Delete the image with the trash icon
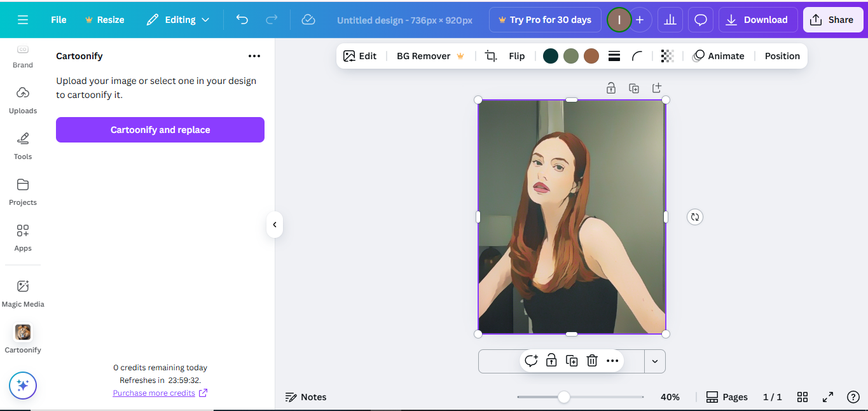Viewport: 868px width, 411px height. coord(592,360)
